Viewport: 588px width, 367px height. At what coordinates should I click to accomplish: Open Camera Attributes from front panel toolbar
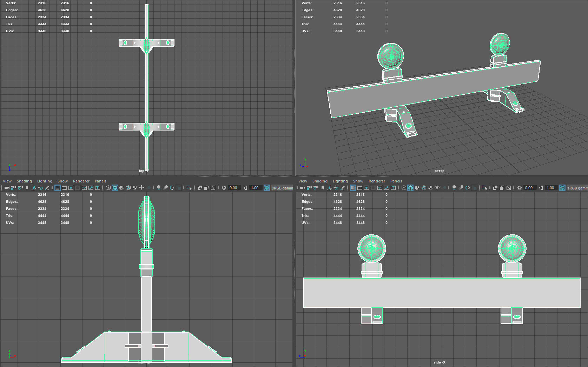click(20, 188)
